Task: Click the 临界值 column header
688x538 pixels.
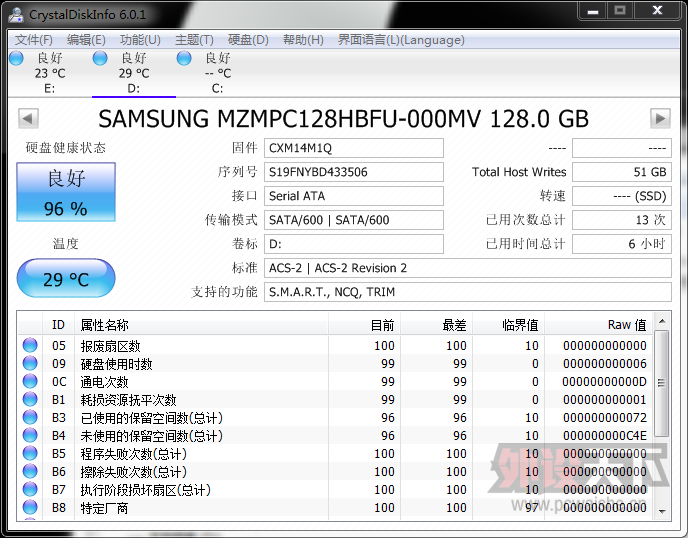Action: [508, 325]
